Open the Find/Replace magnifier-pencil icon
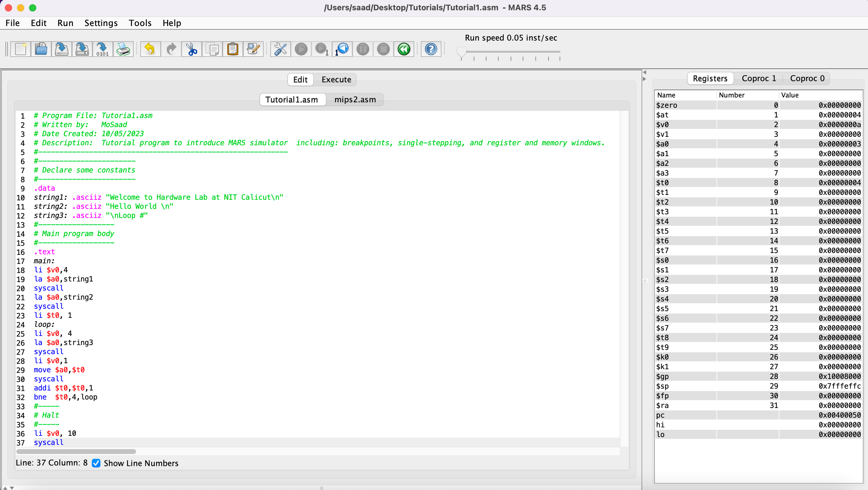The height and width of the screenshot is (490, 868). (x=253, y=49)
